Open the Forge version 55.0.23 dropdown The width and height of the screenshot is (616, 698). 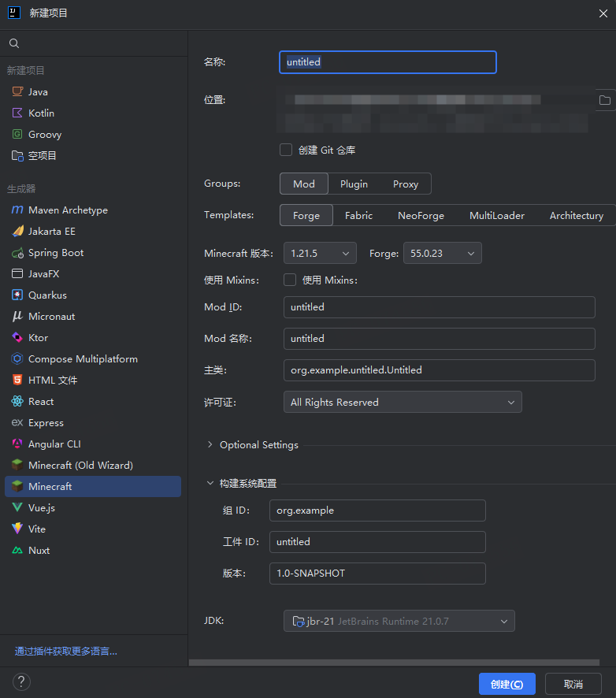(442, 254)
